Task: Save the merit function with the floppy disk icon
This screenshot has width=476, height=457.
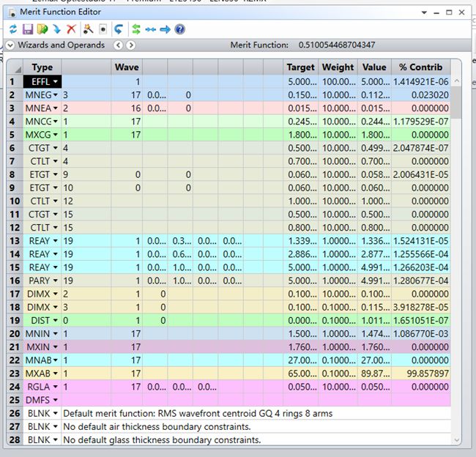Action: (27, 29)
